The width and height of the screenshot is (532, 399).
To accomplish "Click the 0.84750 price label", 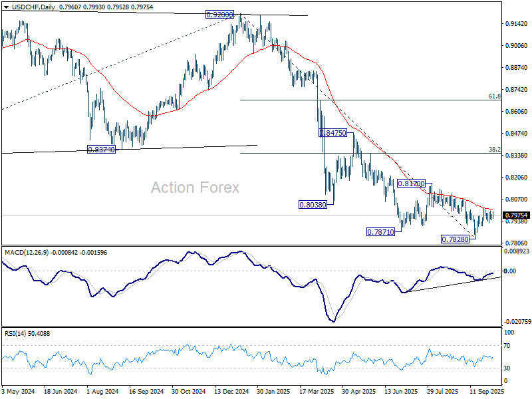I will (333, 133).
